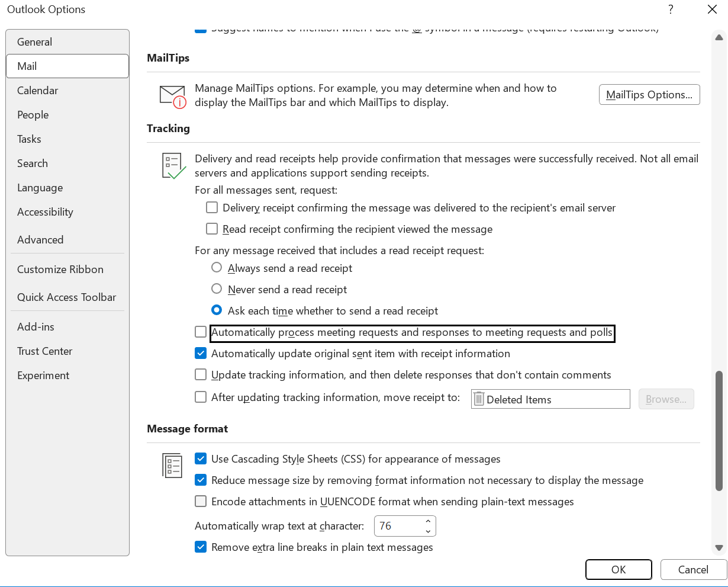Click the MailTips section heading
Image resolution: width=728 pixels, height=587 pixels.
(168, 58)
